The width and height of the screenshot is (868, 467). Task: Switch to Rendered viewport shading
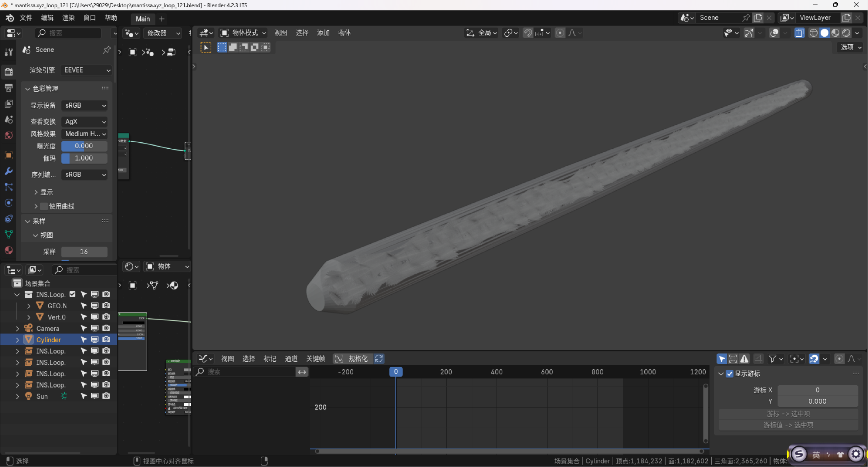coord(846,33)
